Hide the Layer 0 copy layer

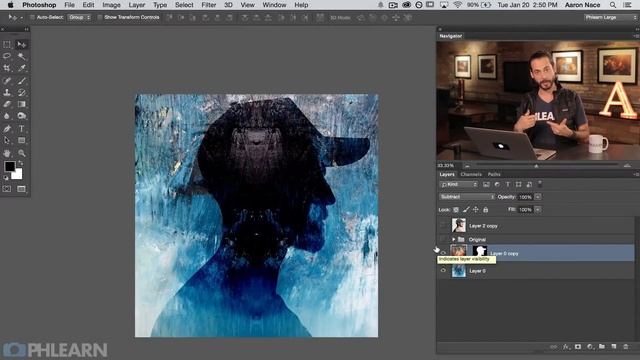(x=443, y=253)
